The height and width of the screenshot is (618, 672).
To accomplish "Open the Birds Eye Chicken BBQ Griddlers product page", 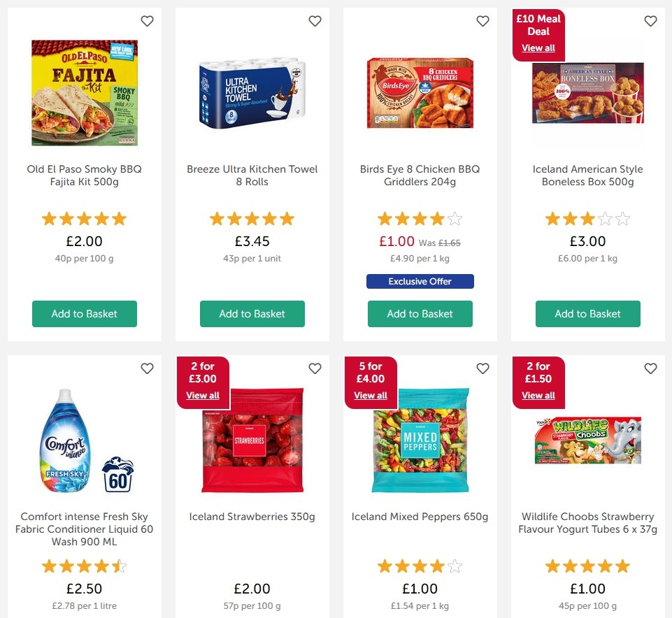I will tap(420, 93).
